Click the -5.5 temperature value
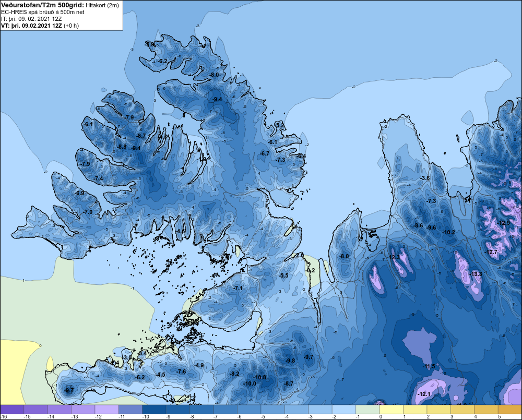This screenshot has width=522, height=420. coord(283,275)
